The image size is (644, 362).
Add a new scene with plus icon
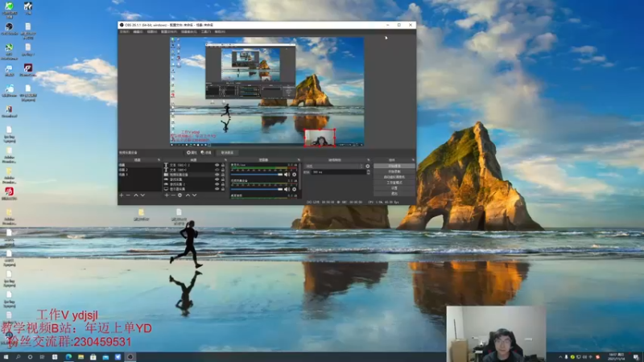[x=122, y=195]
